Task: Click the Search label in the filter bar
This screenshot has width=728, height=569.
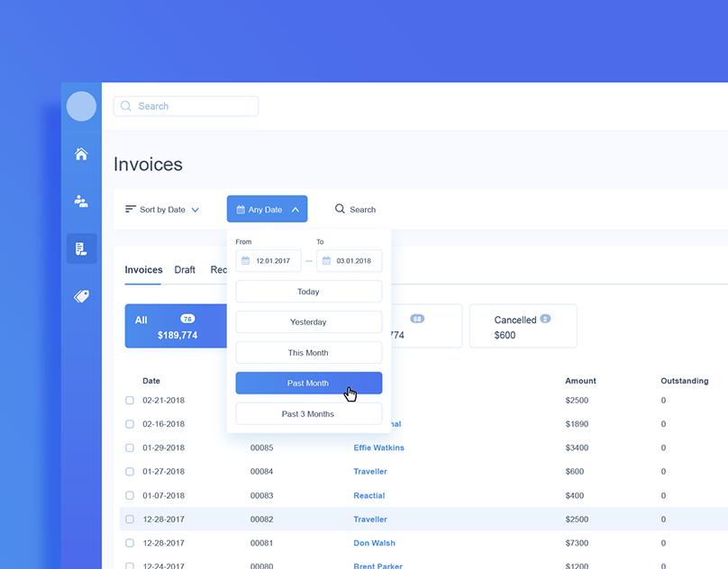Action: [362, 210]
